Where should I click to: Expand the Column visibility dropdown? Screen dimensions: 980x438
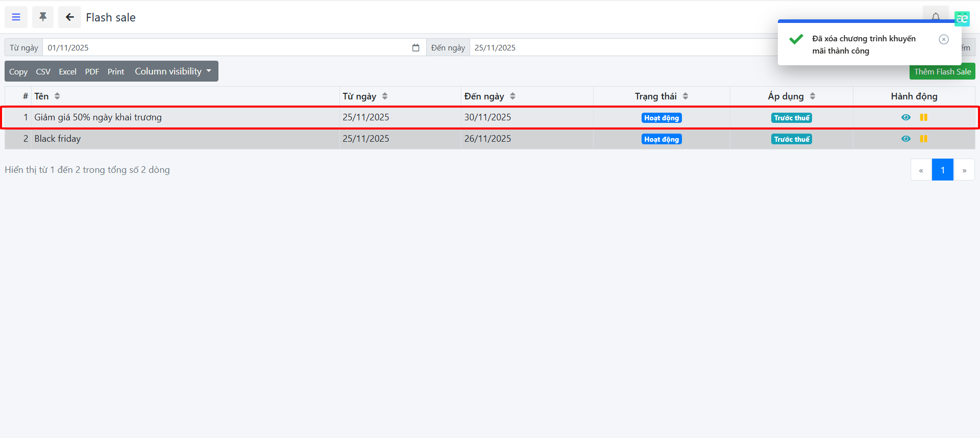point(173,71)
